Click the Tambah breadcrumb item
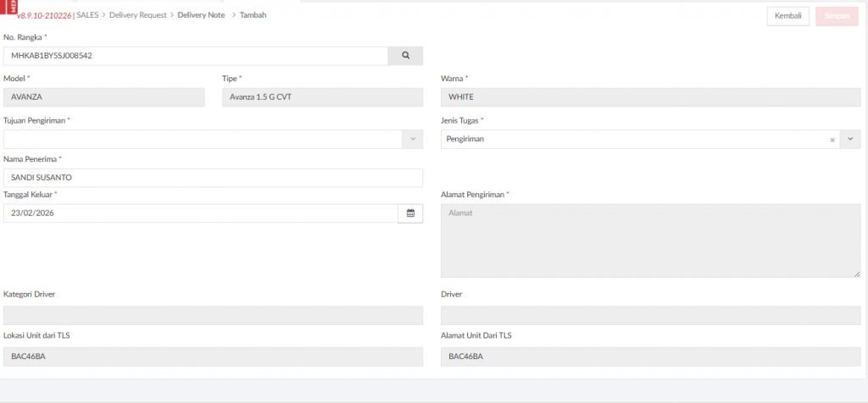Image resolution: width=868 pixels, height=403 pixels. [253, 15]
